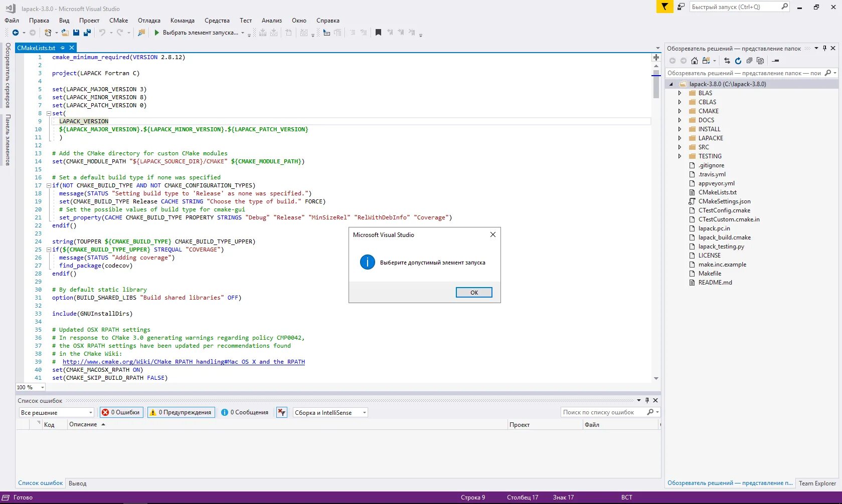Collapse the if block on line 17
Screen dimensions: 842x504
[49, 185]
